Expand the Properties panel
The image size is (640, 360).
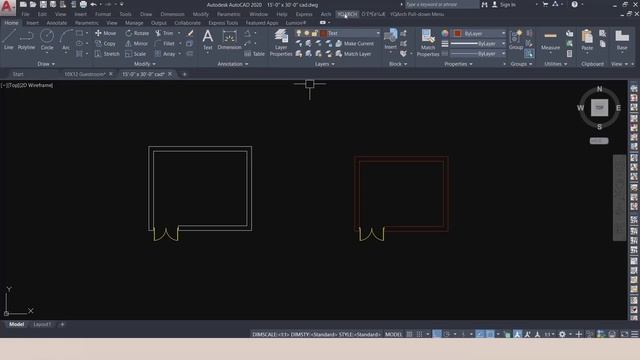point(458,64)
